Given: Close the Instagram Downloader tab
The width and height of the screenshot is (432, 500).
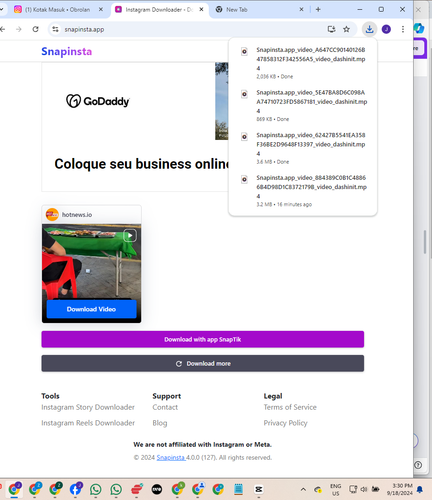Looking at the screenshot, I should tap(201, 10).
